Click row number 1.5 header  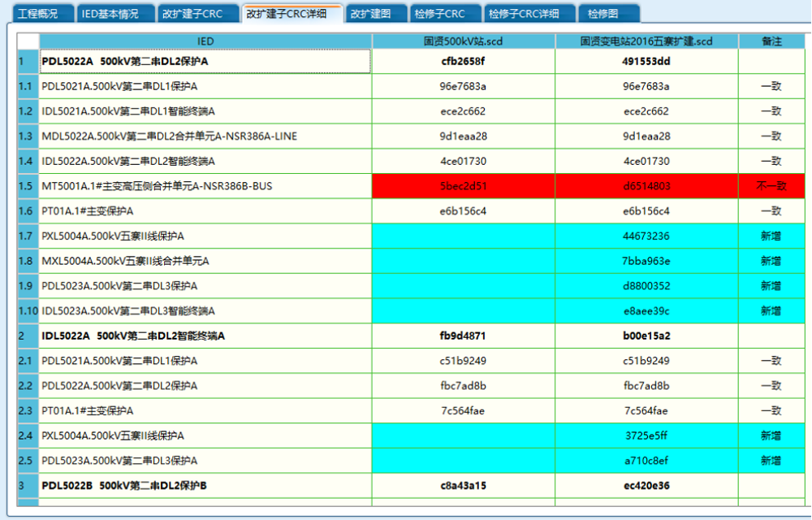point(28,186)
